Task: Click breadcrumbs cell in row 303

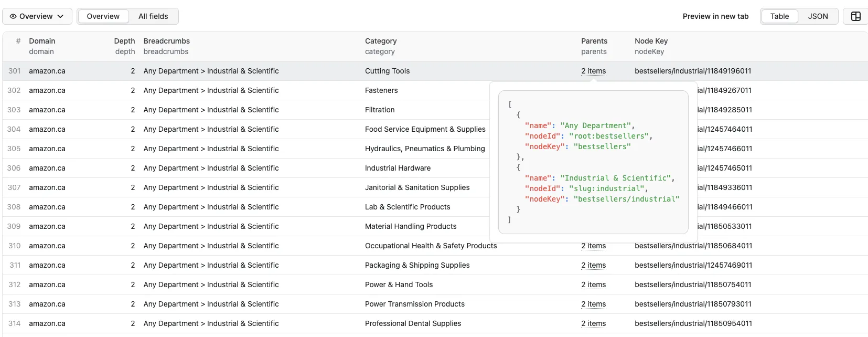Action: pyautogui.click(x=211, y=110)
